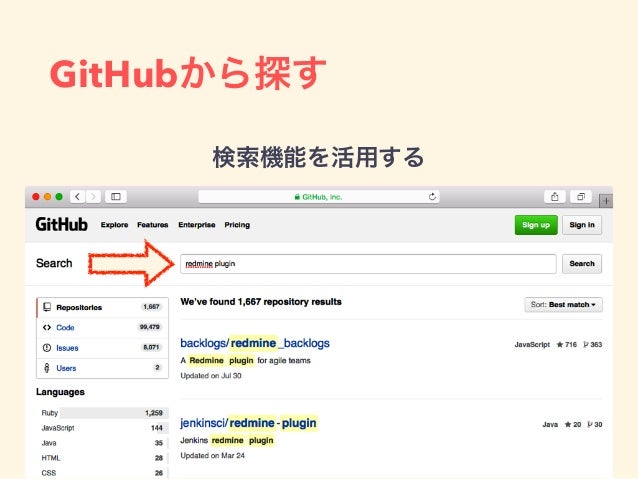Click the Repositories count badge 1,667
Viewport: 638px width, 479px height.
pos(151,307)
